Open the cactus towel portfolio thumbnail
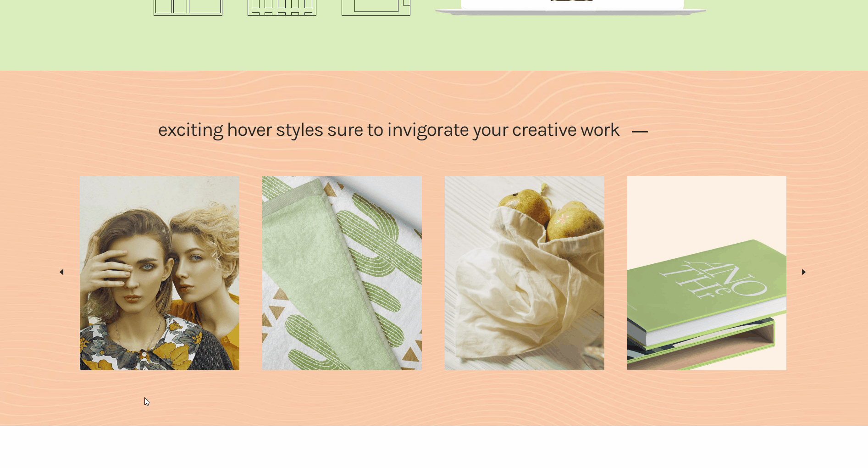This screenshot has width=868, height=468. [342, 273]
